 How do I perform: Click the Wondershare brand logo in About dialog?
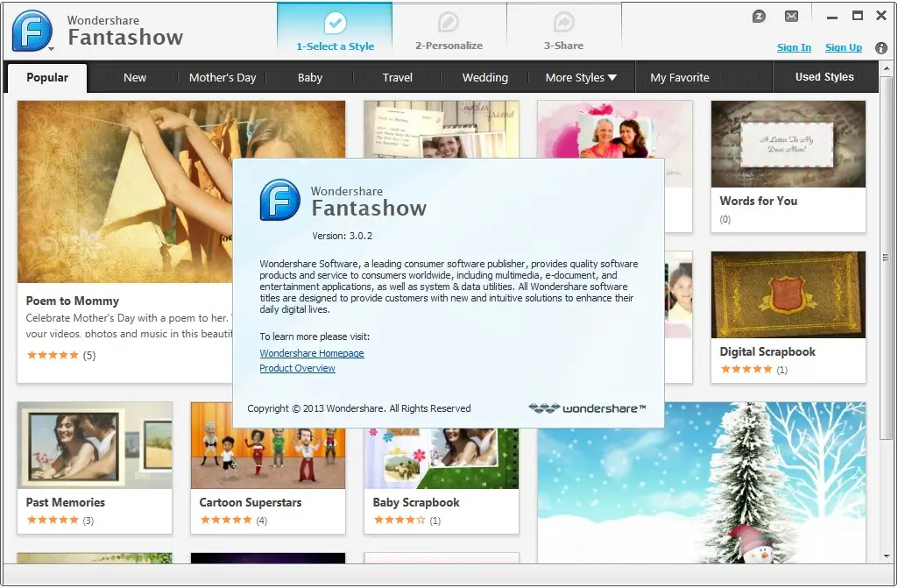[587, 408]
